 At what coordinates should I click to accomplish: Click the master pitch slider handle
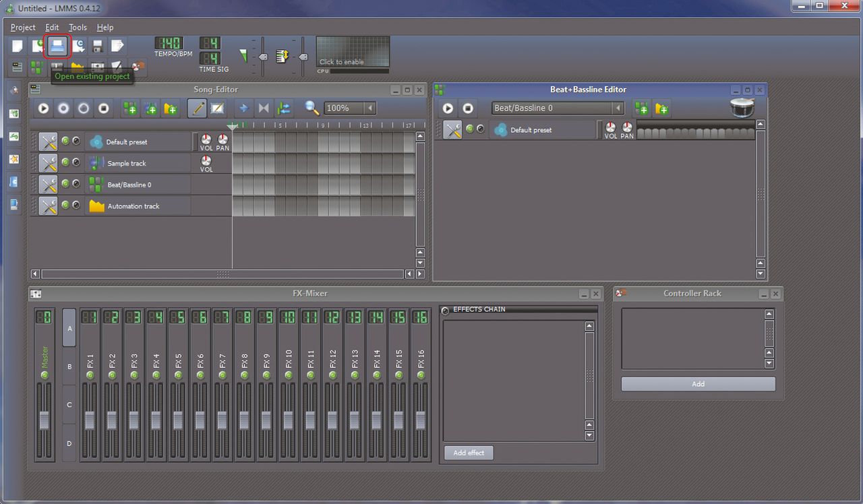tap(302, 57)
